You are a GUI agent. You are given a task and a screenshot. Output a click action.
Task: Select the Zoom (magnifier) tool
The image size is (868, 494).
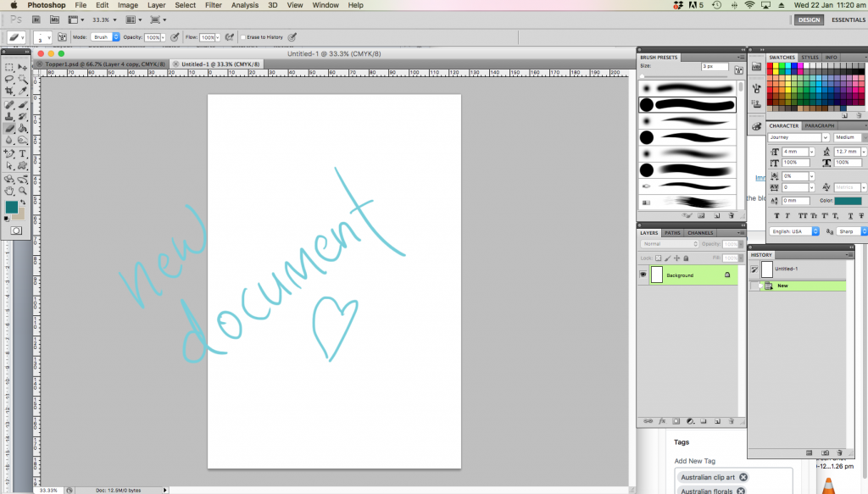point(23,191)
